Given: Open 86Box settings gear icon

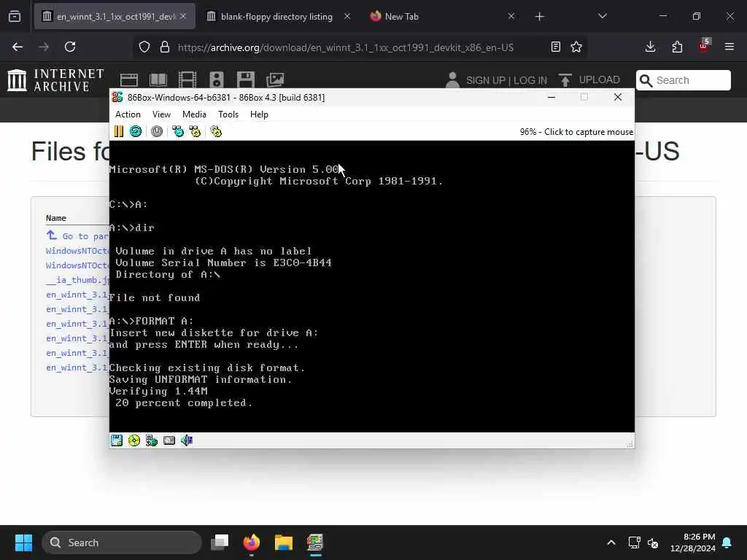Looking at the screenshot, I should click(216, 131).
